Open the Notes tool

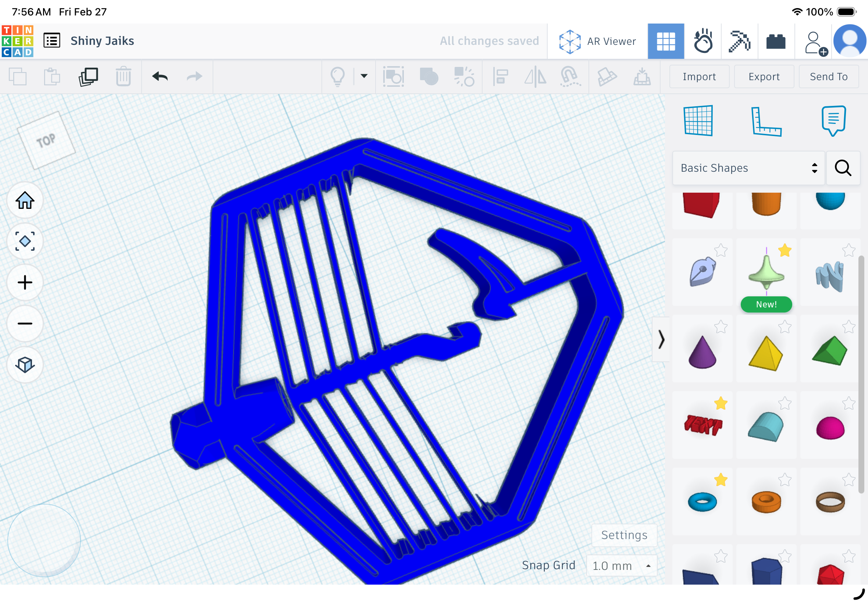coord(834,121)
